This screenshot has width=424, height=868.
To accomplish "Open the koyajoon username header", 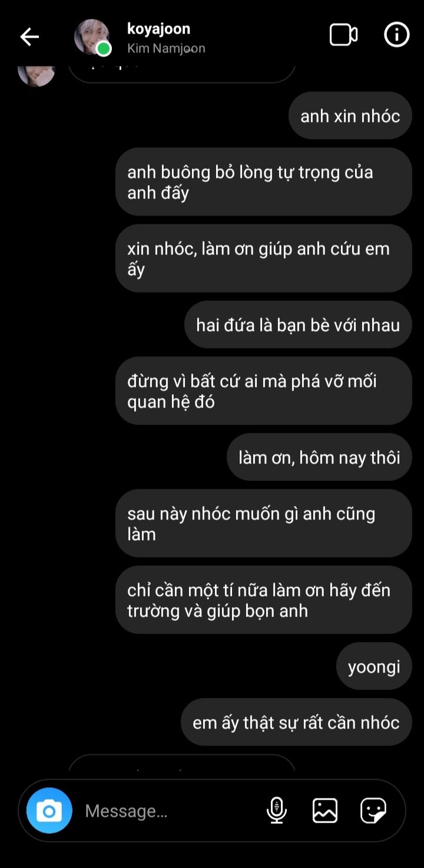I will coord(158,28).
